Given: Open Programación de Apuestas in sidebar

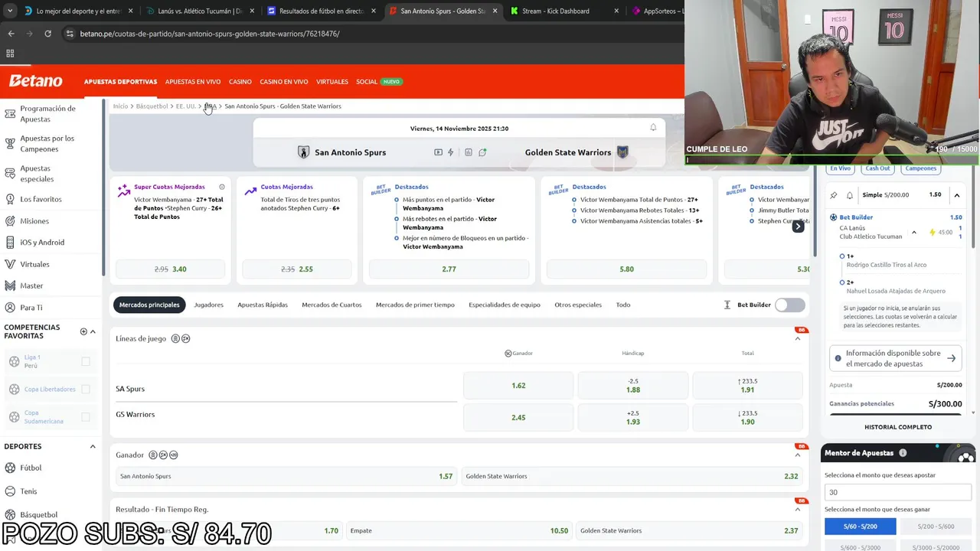Looking at the screenshot, I should pyautogui.click(x=47, y=113).
